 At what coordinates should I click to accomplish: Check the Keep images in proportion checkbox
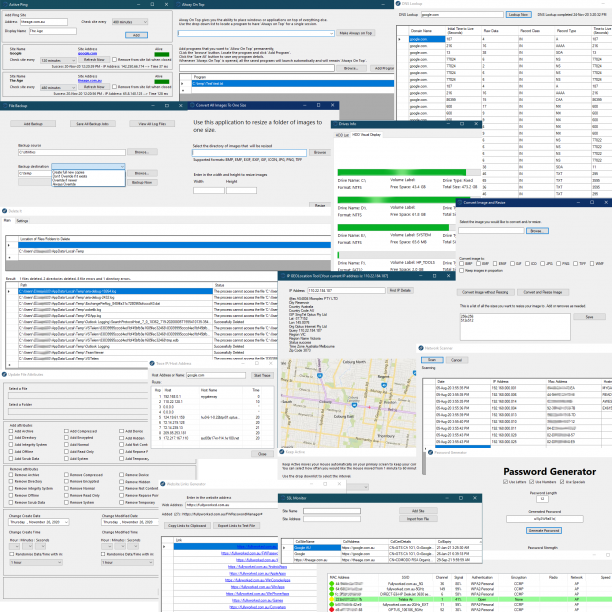click(x=462, y=270)
